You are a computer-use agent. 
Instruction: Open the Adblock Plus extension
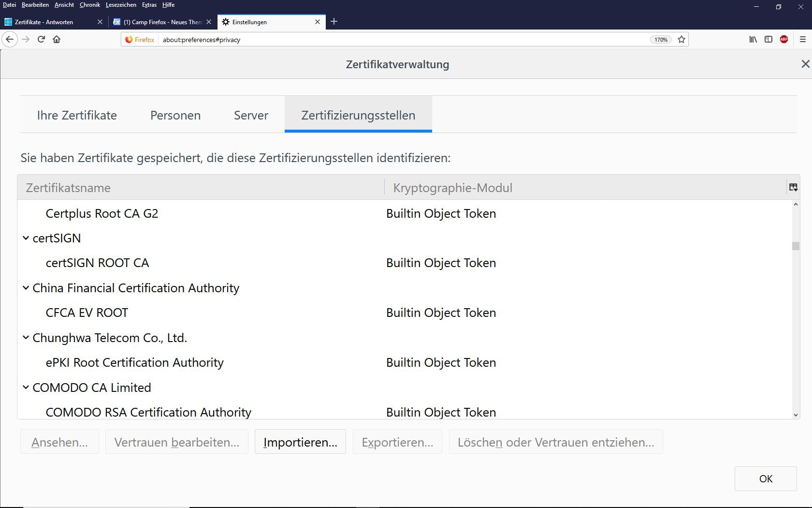click(784, 40)
